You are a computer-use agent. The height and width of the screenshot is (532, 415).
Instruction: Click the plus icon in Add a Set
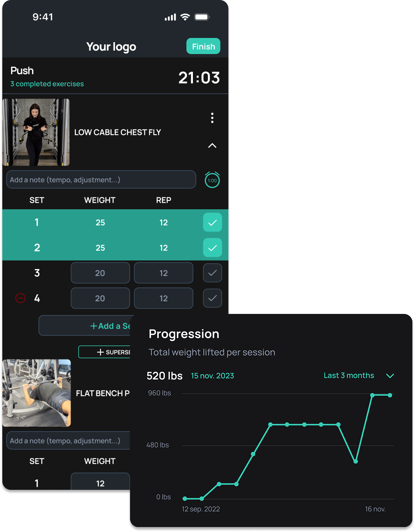94,326
